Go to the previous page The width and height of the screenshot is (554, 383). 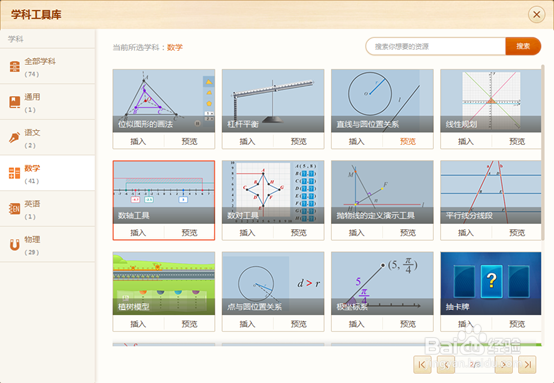point(446,364)
